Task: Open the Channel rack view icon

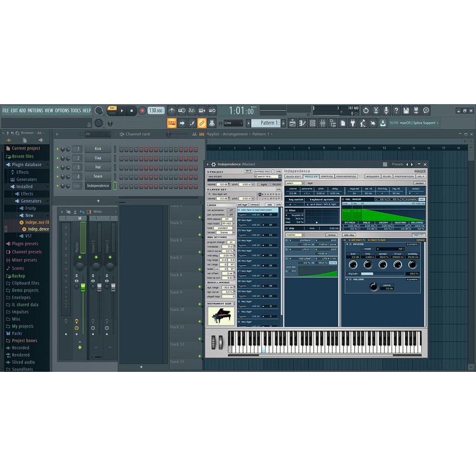Action: click(x=312, y=123)
